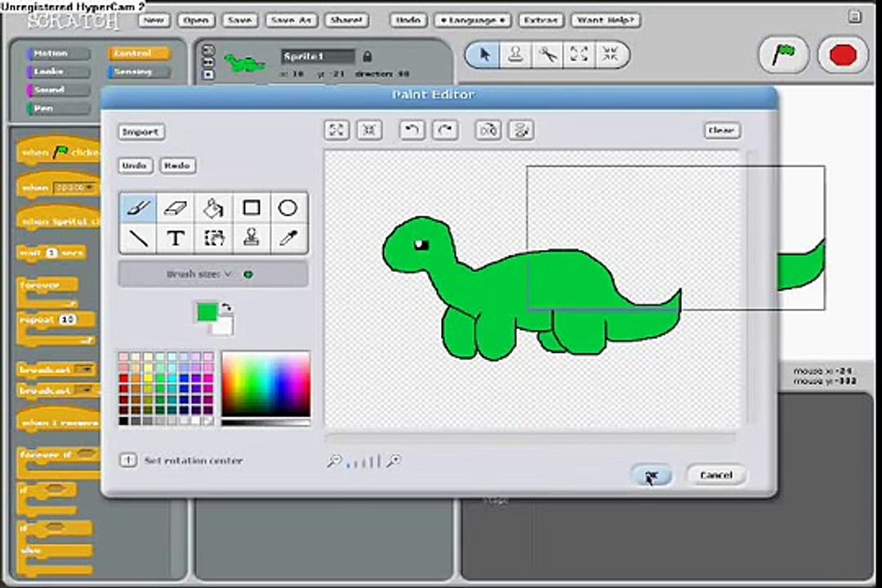This screenshot has height=588, width=882.
Task: Select the arrow cursor tool in main toolbar
Action: tap(483, 55)
